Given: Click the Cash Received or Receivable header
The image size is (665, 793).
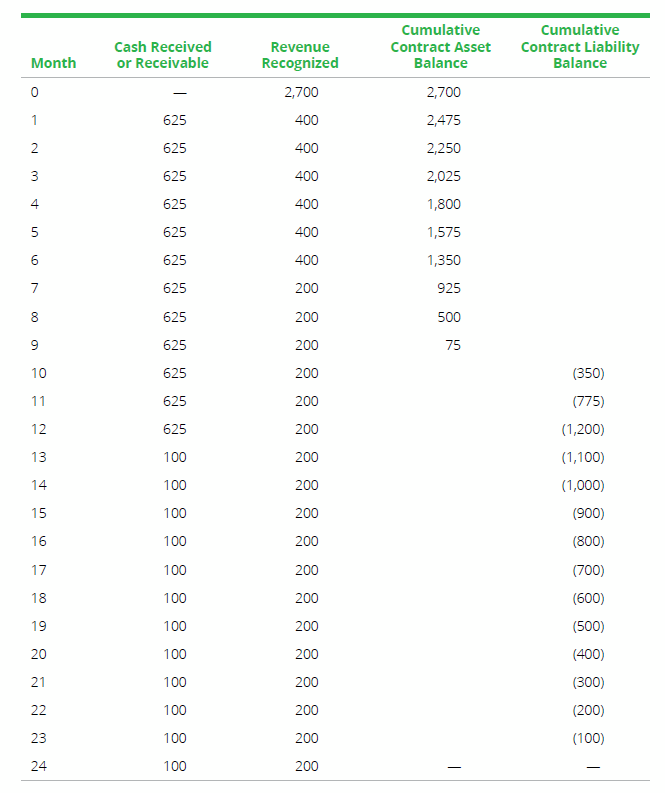Looking at the screenshot, I should coord(162,55).
